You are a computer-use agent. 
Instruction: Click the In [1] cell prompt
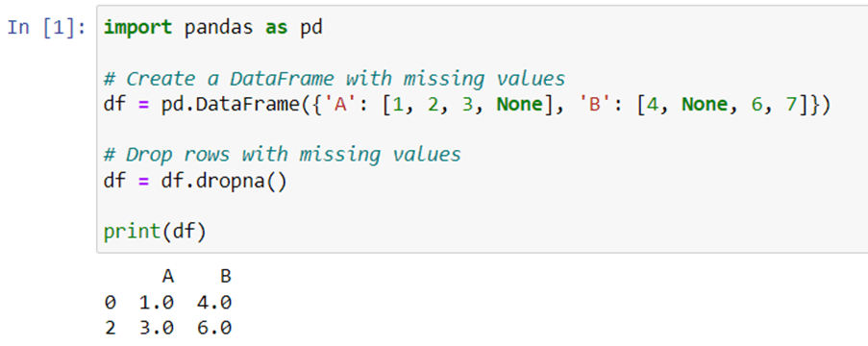tap(46, 28)
